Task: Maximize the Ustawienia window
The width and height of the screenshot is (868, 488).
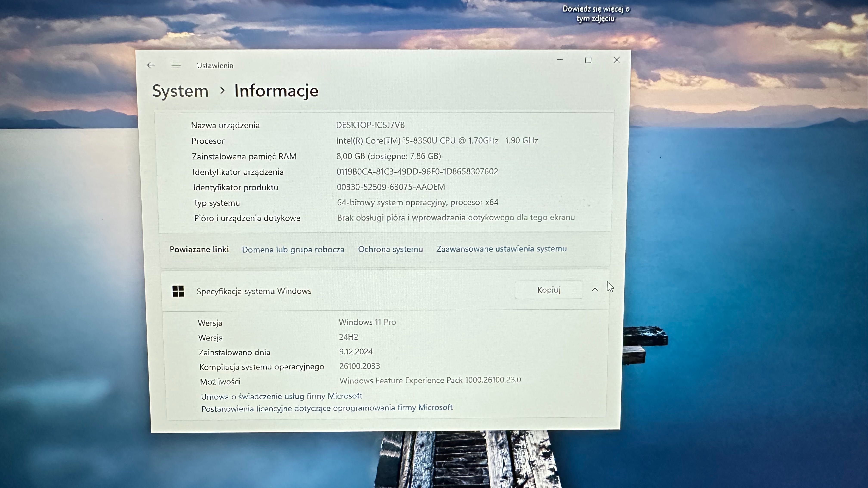Action: 588,60
